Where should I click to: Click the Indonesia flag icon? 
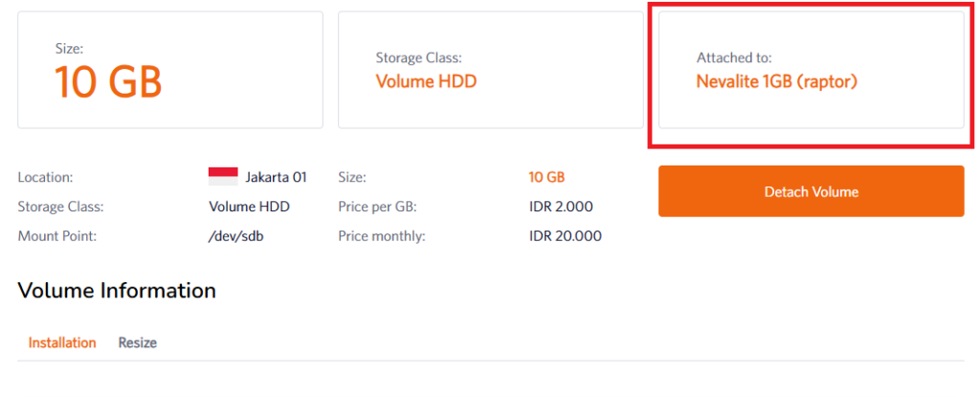(223, 177)
